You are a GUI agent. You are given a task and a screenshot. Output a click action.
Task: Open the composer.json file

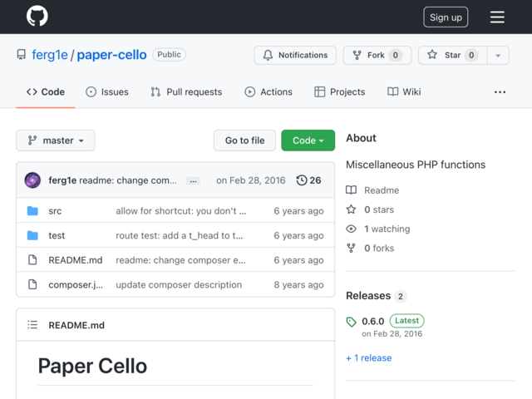click(x=76, y=284)
